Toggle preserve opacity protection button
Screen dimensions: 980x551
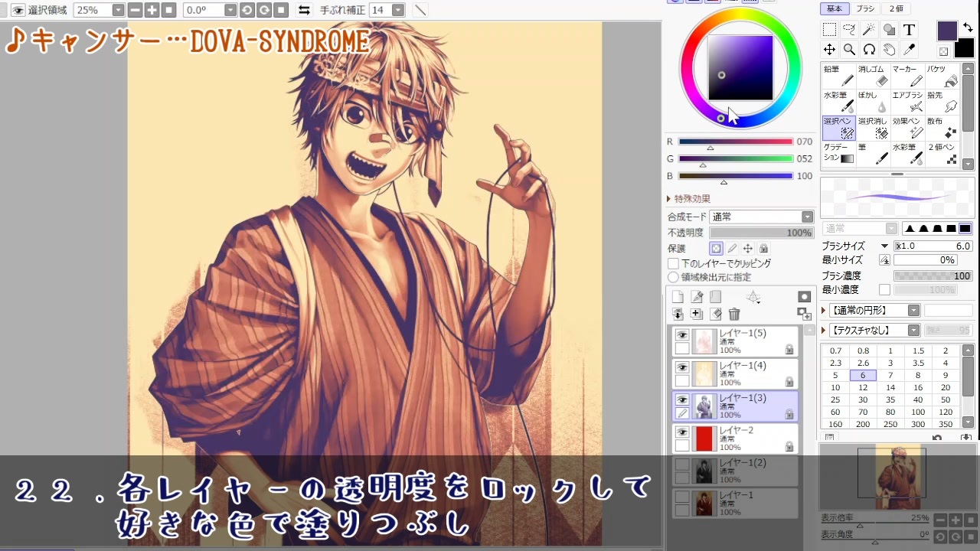tap(716, 249)
